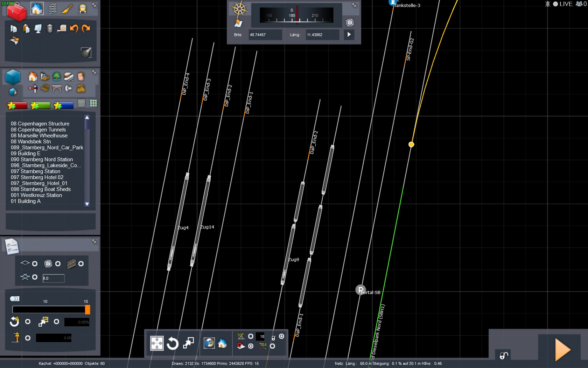Click the orange slider handle
The width and height of the screenshot is (588, 368).
pos(87,309)
